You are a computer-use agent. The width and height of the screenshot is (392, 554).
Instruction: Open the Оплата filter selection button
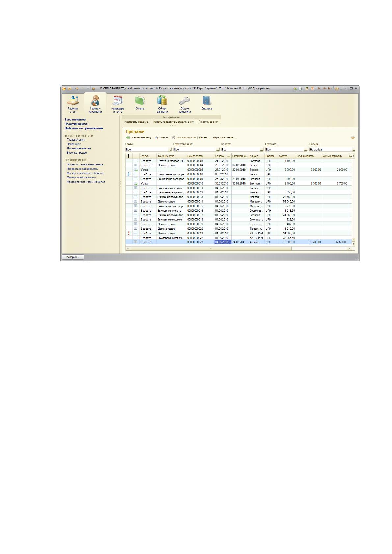262,150
